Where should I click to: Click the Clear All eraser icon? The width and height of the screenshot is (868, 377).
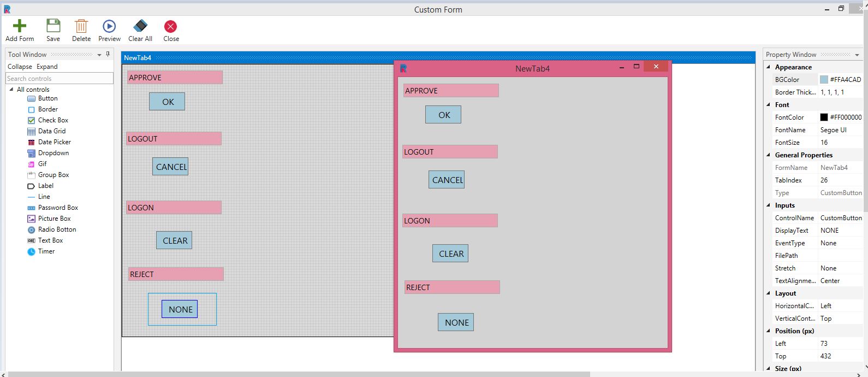(140, 26)
